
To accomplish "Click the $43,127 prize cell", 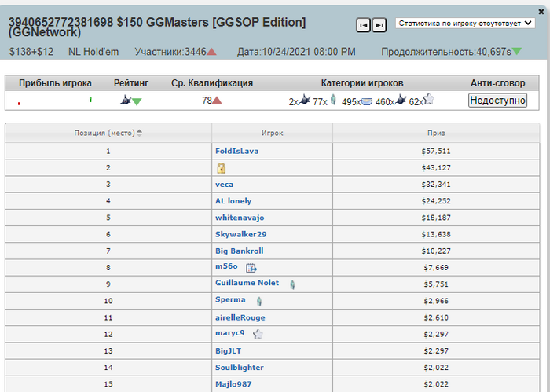I will 436,168.
